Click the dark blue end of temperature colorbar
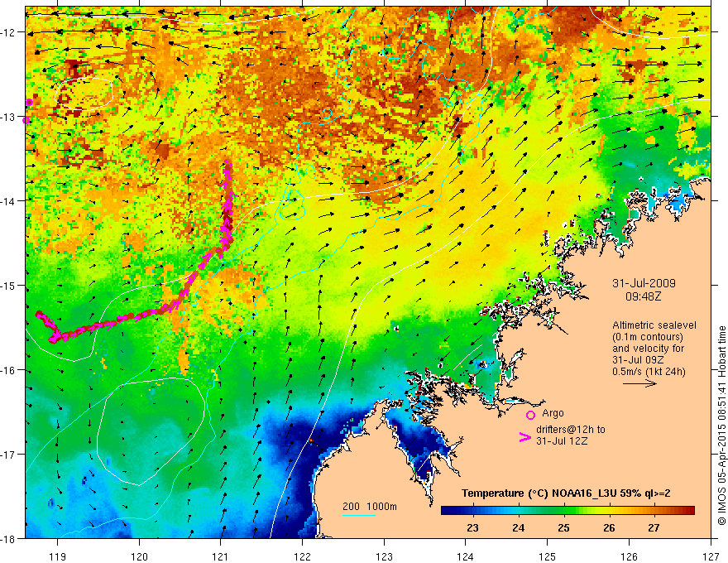 coord(448,511)
